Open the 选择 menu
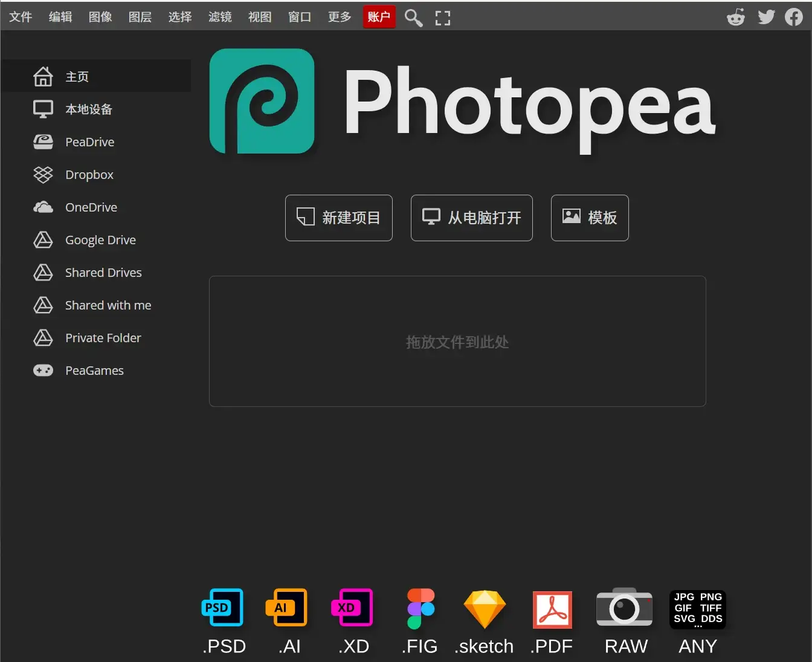Image resolution: width=812 pixels, height=662 pixels. tap(180, 17)
